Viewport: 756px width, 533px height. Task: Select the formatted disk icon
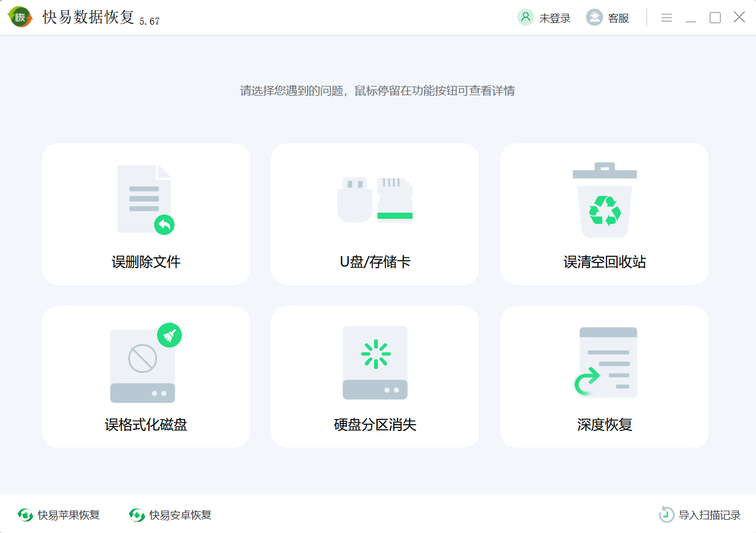point(145,363)
